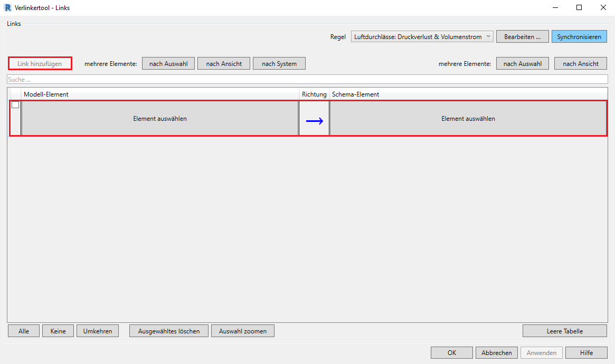
Task: Click Element auswählen under Modell-Element
Action: [x=160, y=119]
